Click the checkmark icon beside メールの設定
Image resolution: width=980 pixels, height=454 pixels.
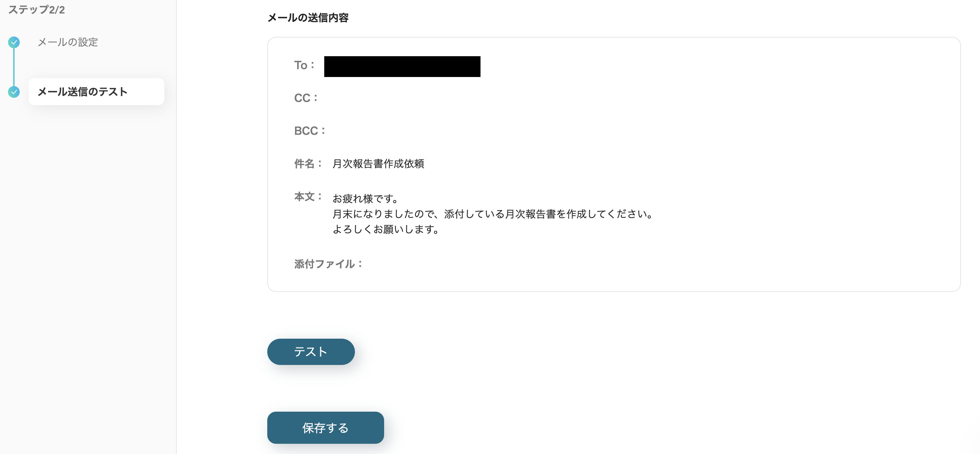click(x=14, y=43)
